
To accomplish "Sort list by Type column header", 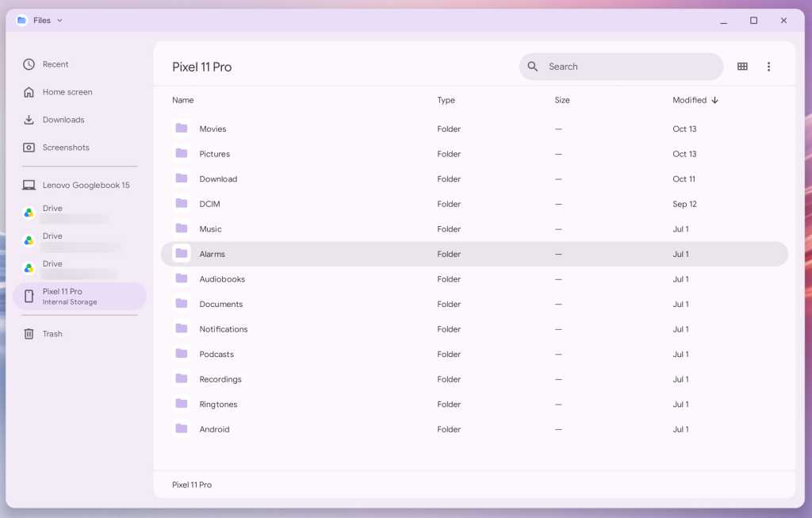I will 446,100.
